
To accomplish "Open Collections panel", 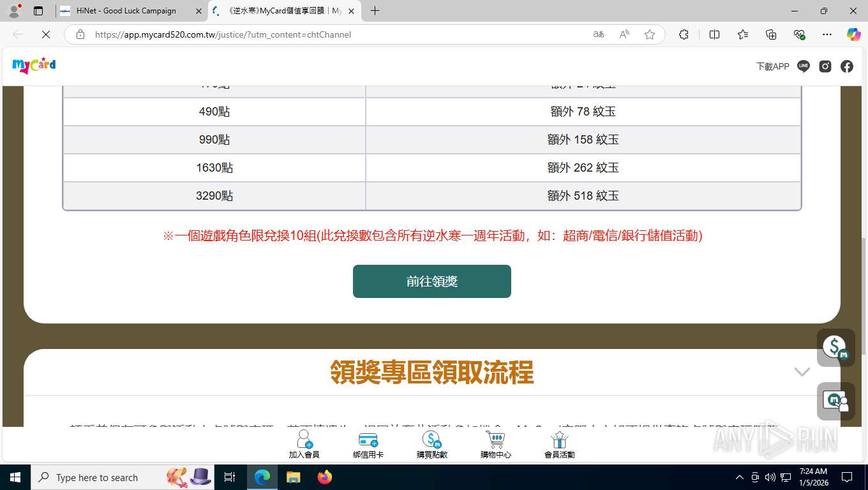I will click(771, 34).
